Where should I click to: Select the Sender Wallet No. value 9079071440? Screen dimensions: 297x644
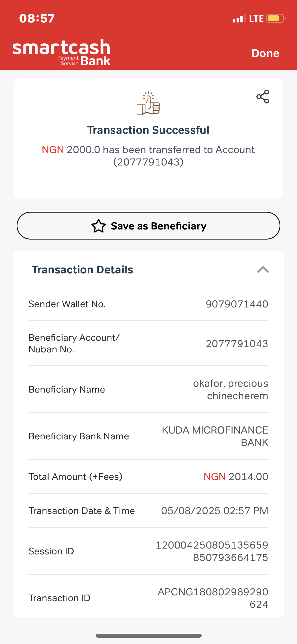click(237, 304)
